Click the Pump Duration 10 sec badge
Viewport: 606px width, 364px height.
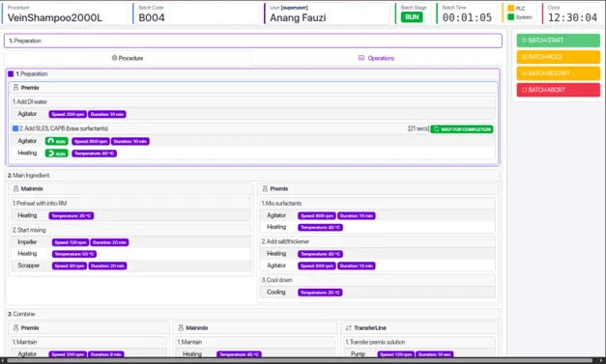tap(435, 354)
